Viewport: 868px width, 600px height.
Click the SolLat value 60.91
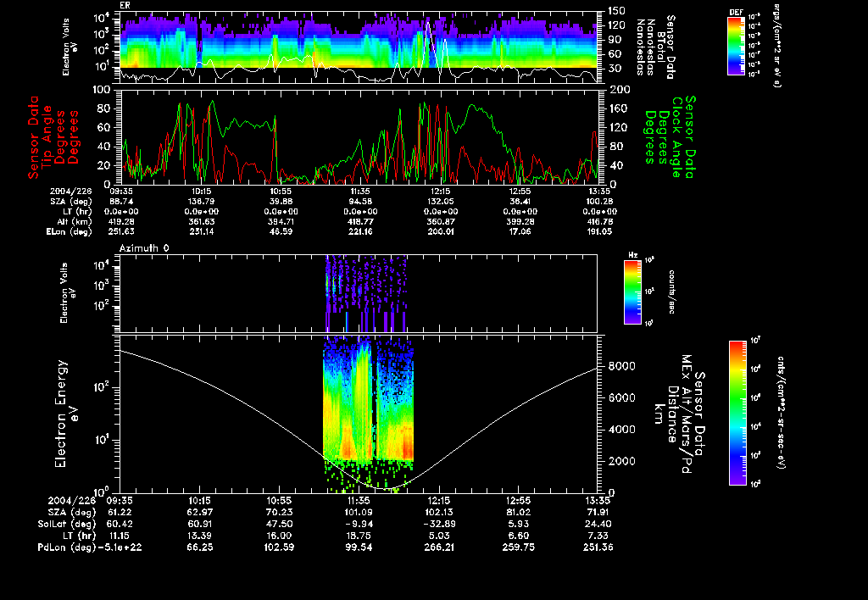200,524
